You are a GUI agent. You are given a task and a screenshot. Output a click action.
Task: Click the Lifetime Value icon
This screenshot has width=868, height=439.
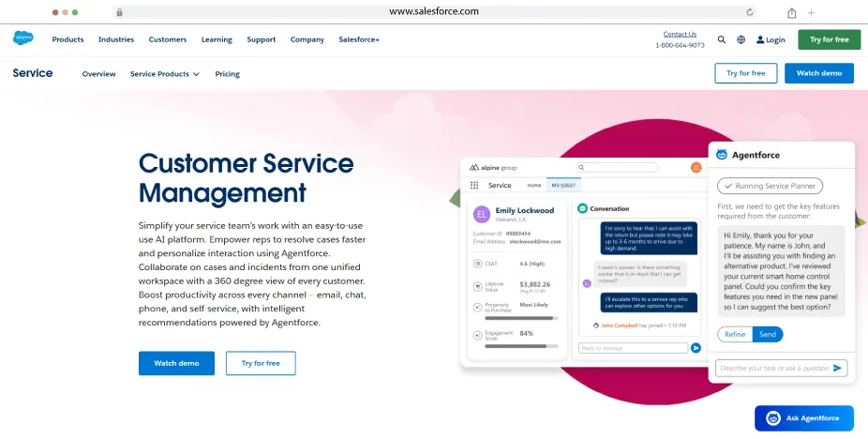point(477,287)
